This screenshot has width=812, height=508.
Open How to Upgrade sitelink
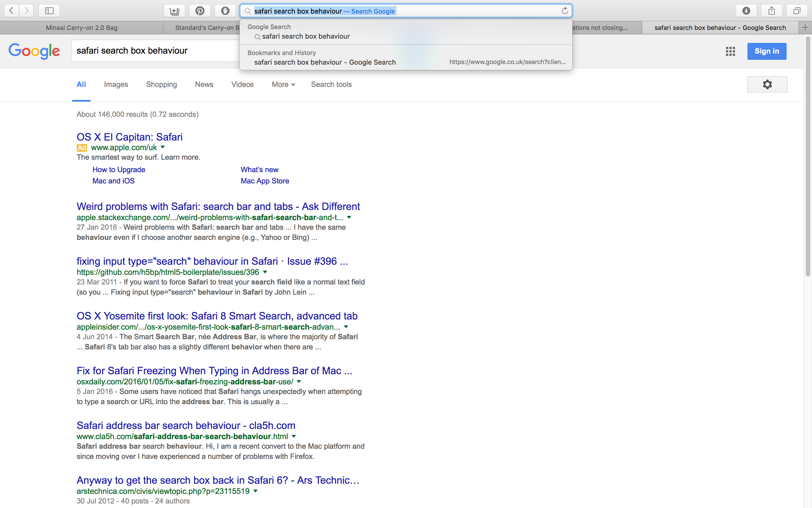click(119, 170)
